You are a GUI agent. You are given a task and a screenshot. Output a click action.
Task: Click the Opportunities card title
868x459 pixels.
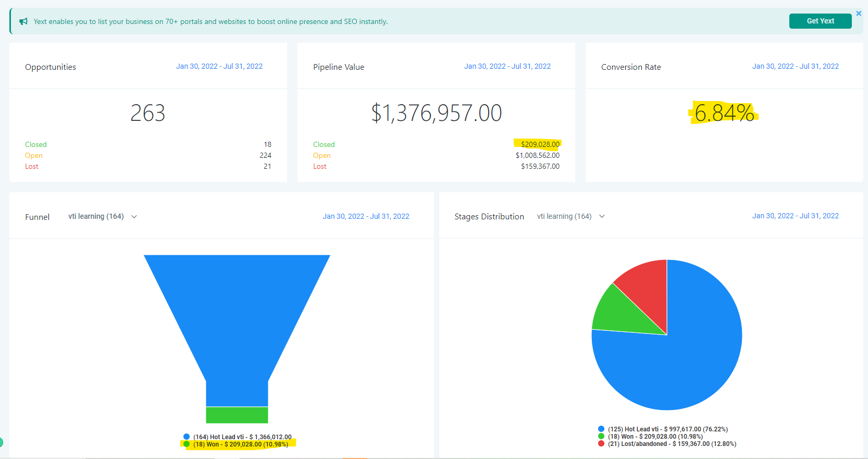[51, 67]
